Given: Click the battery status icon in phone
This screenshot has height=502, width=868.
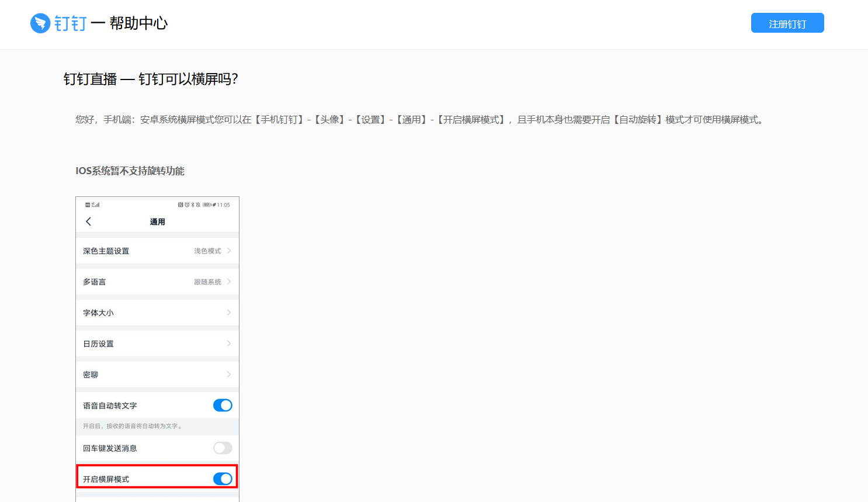Looking at the screenshot, I should [207, 205].
